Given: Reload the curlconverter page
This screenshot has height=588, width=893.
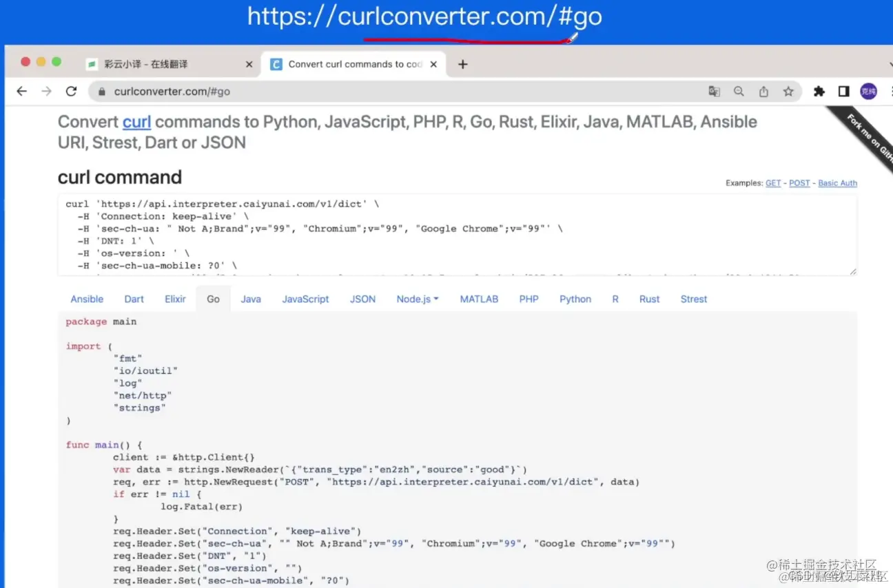Looking at the screenshot, I should click(71, 92).
